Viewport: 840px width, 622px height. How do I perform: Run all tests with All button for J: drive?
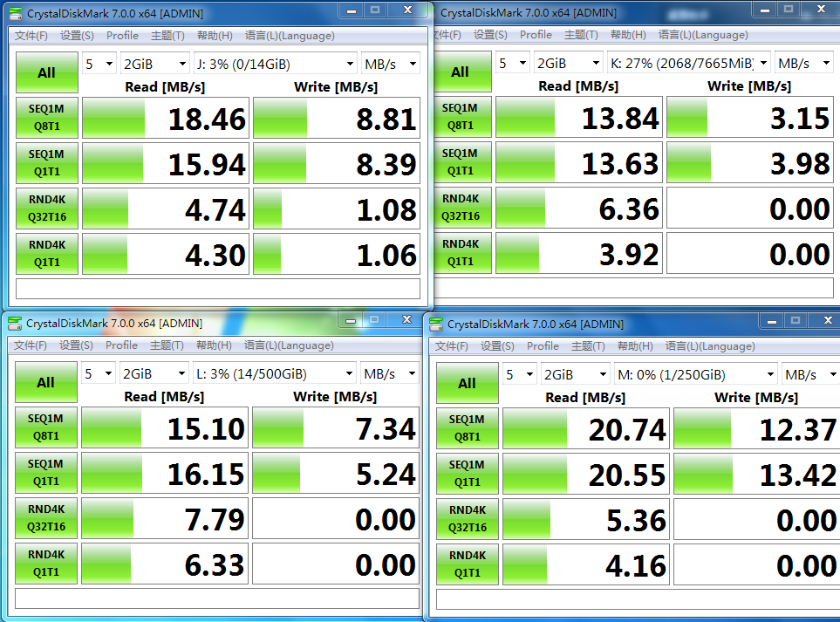pos(47,73)
